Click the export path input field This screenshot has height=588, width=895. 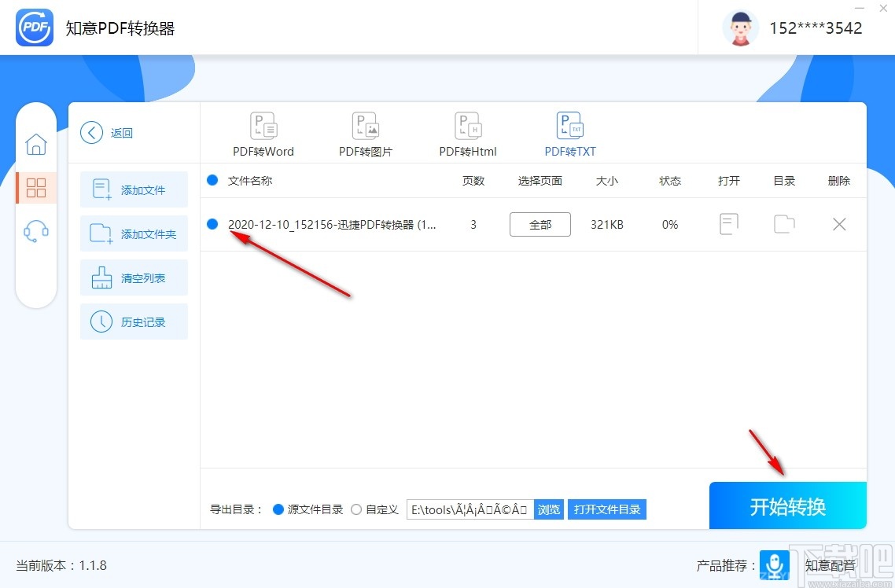pos(472,509)
